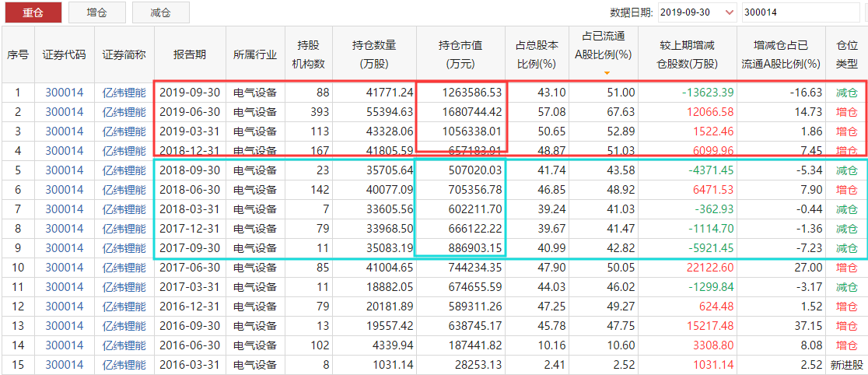This screenshot has width=868, height=375.
Task: Click 减仓 position type in row 1
Action: 846,93
